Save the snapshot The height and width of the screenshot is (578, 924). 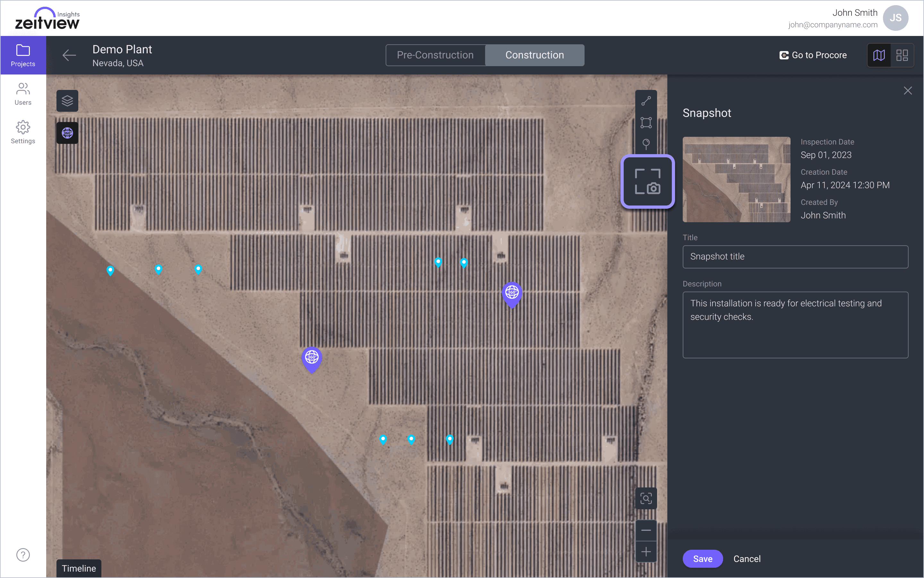pos(703,558)
